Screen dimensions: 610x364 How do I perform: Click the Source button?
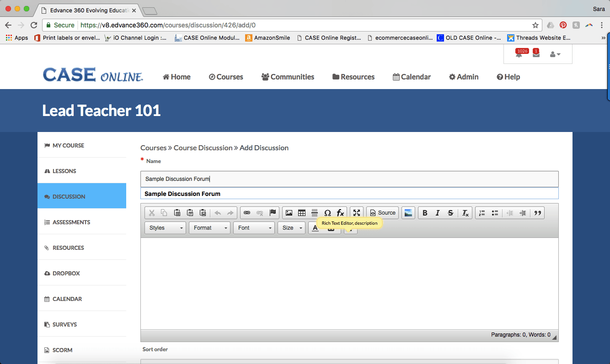click(x=382, y=213)
